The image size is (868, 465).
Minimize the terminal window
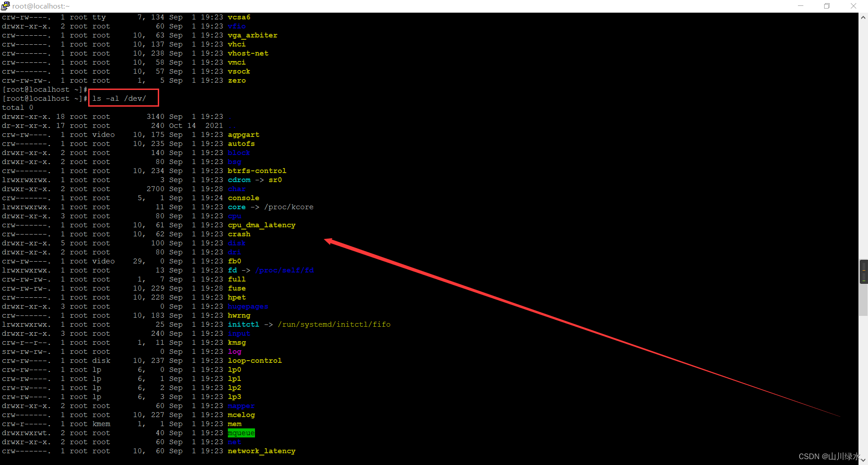pyautogui.click(x=801, y=6)
